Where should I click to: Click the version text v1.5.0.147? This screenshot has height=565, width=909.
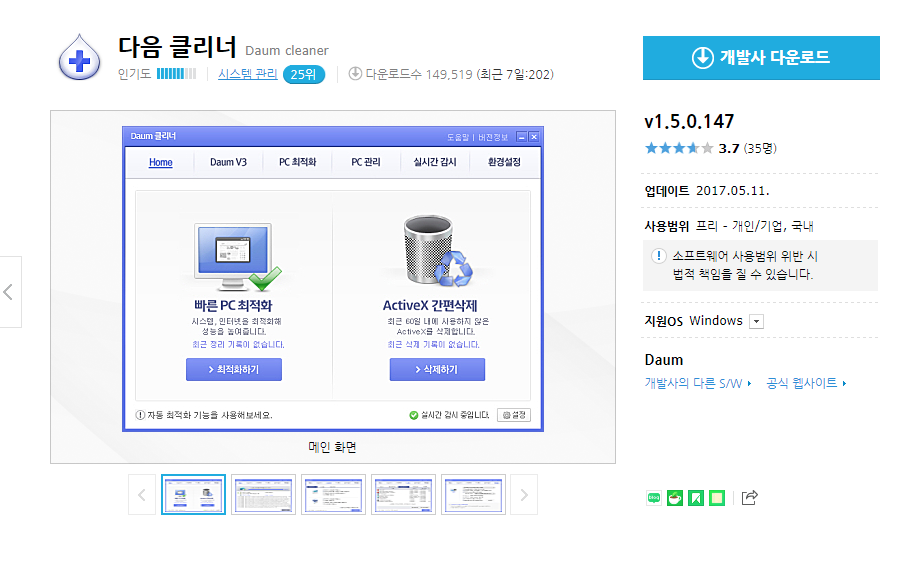tap(689, 121)
